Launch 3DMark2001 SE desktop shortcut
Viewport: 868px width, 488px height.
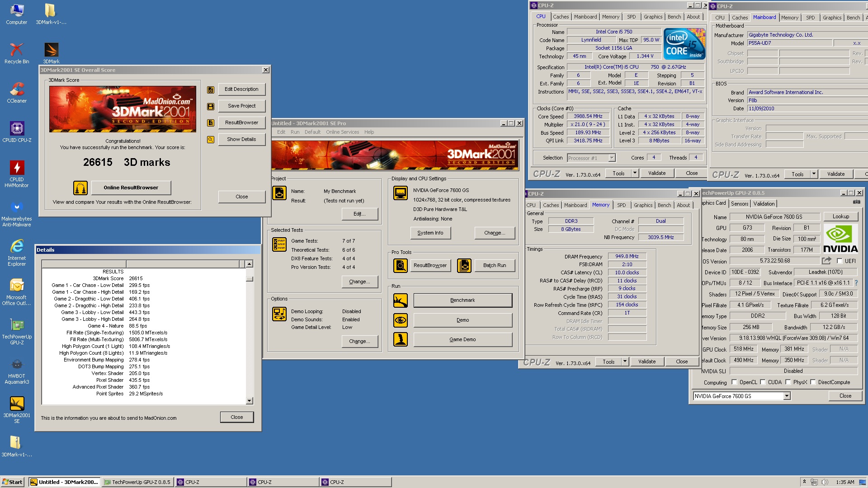[x=17, y=410]
